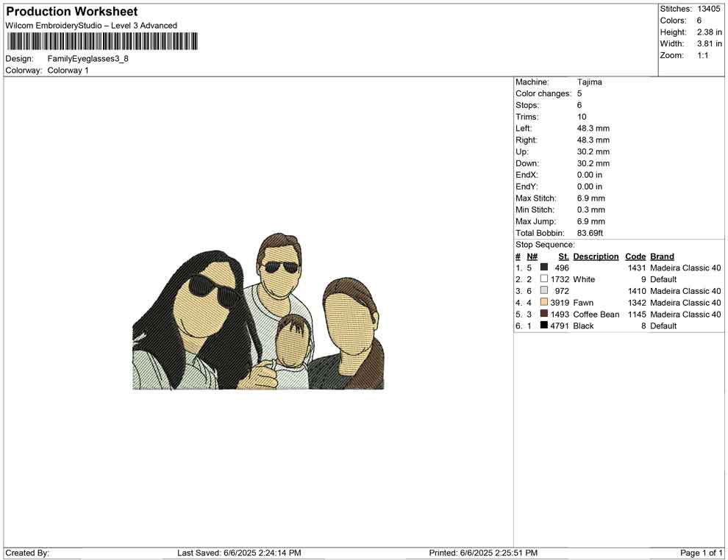Click the light gray swatch code 1410

pos(543,290)
